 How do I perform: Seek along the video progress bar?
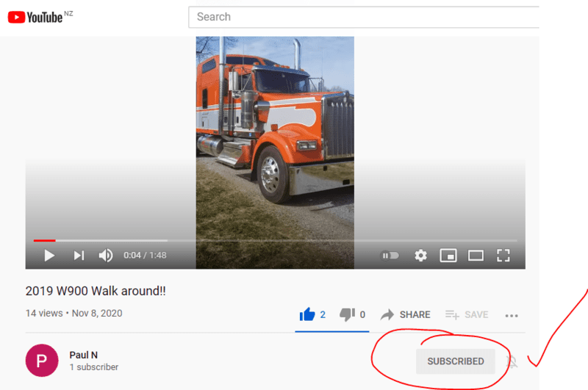275,240
